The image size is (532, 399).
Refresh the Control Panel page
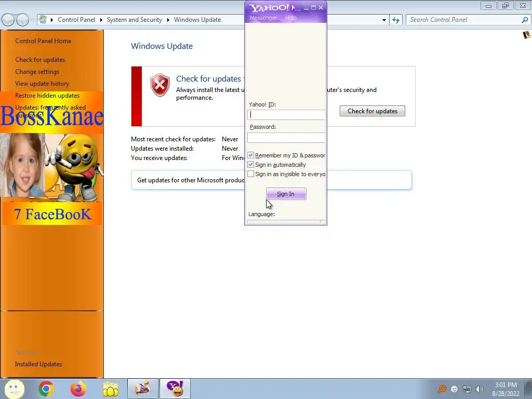tap(396, 20)
